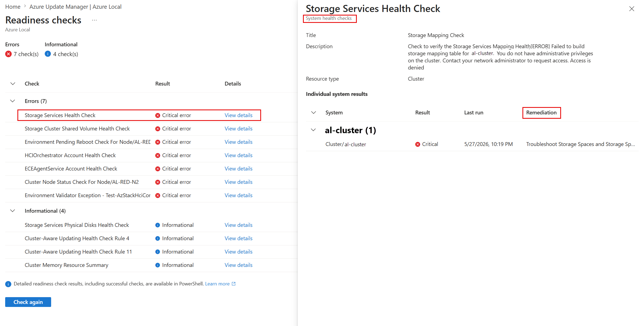View details for Cluster-Aware Updating Rule 11
The image size is (644, 326).
pos(239,252)
